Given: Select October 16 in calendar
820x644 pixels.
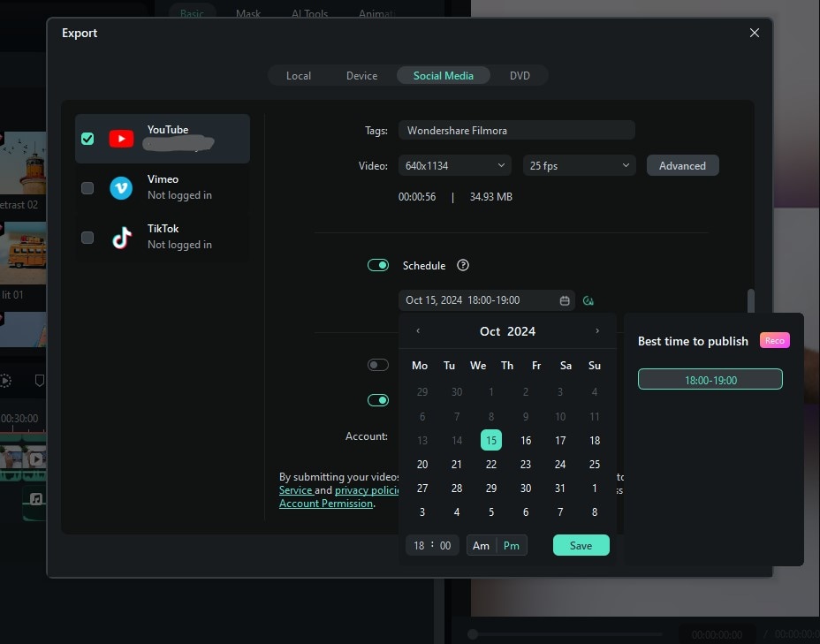Looking at the screenshot, I should pyautogui.click(x=526, y=441).
